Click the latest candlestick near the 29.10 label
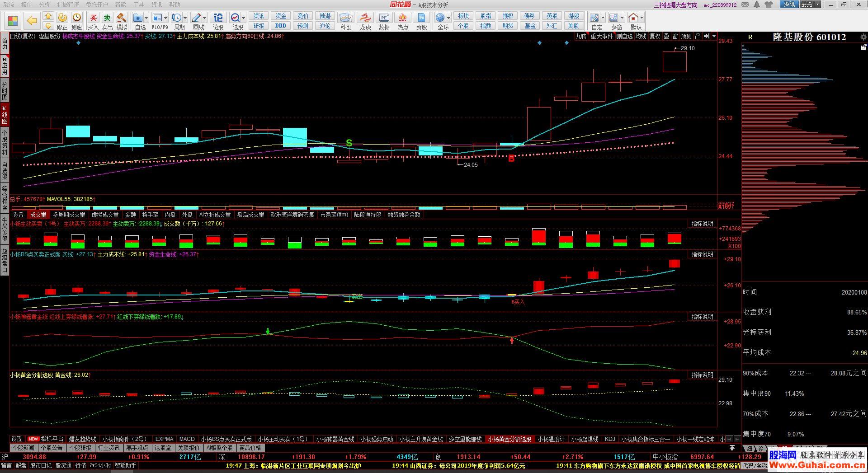868x473 pixels. pyautogui.click(x=675, y=62)
